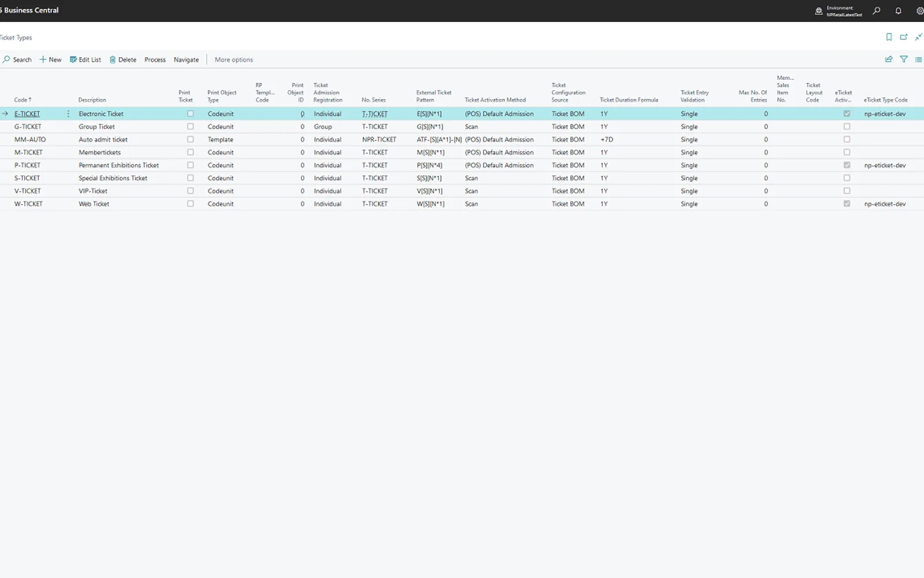Switch to Edit List mode
This screenshot has width=924, height=578.
[85, 60]
